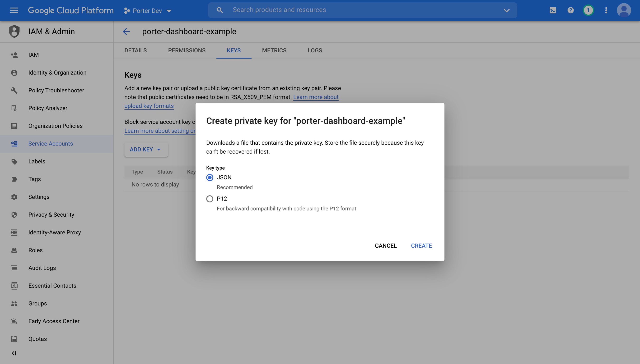Go back using the arrow icon

coord(126,32)
